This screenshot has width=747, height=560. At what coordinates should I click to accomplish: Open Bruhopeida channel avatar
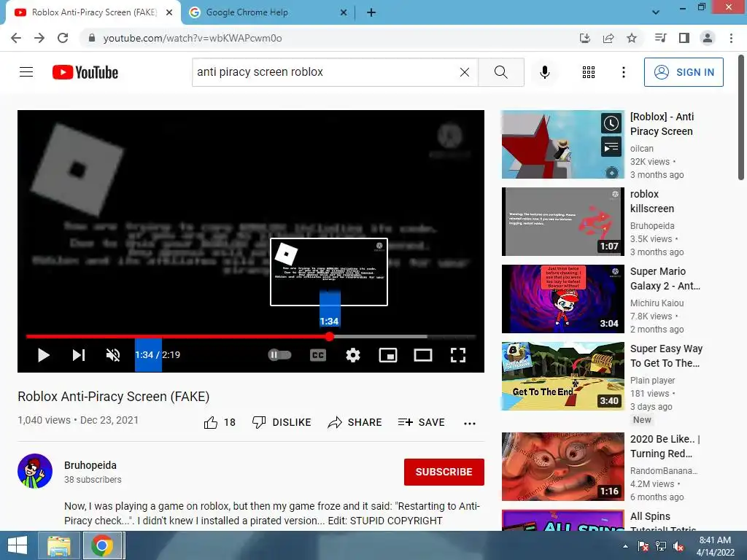coord(35,471)
